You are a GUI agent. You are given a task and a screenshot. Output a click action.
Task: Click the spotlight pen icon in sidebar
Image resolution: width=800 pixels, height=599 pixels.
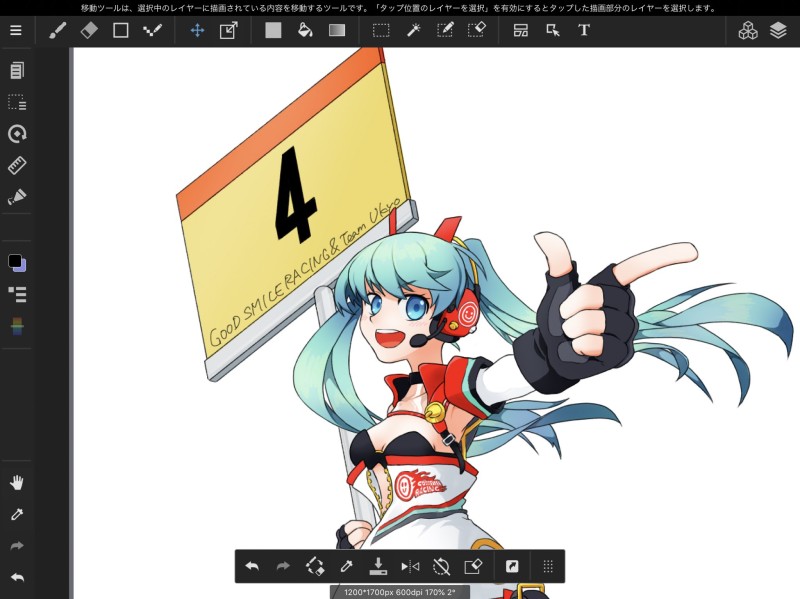tap(17, 197)
